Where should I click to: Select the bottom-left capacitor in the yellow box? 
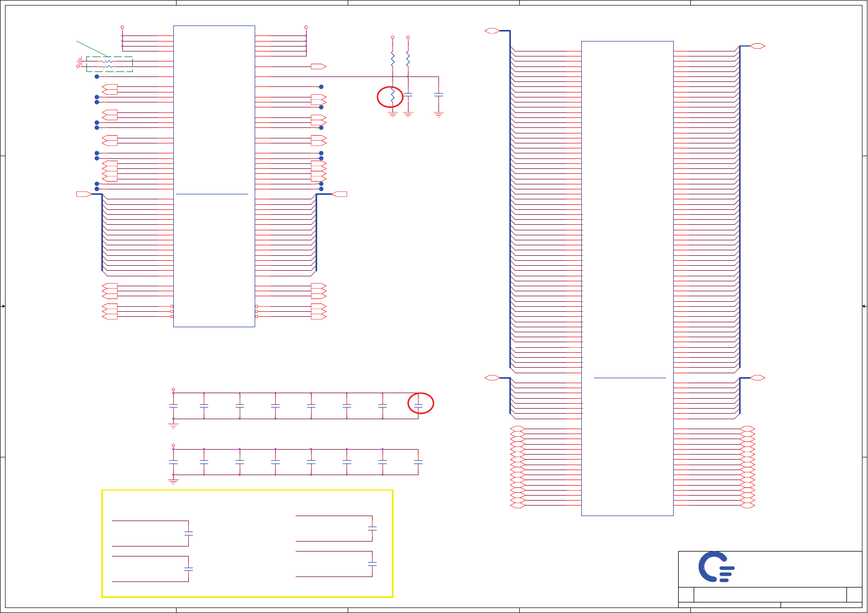[188, 569]
